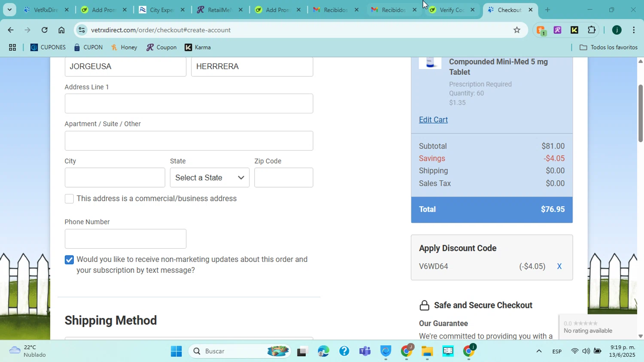Open Microsoft Edge from the taskbar
644x362 pixels.
pos(323,351)
